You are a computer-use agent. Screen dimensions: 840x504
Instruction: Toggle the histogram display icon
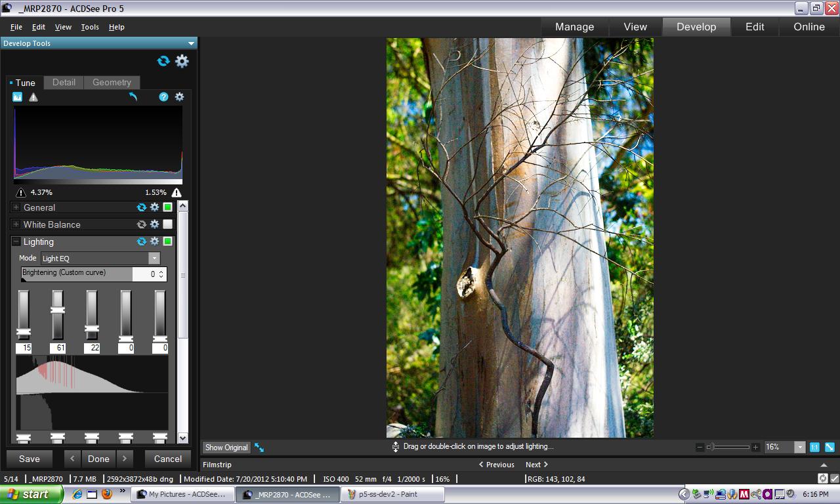(18, 97)
